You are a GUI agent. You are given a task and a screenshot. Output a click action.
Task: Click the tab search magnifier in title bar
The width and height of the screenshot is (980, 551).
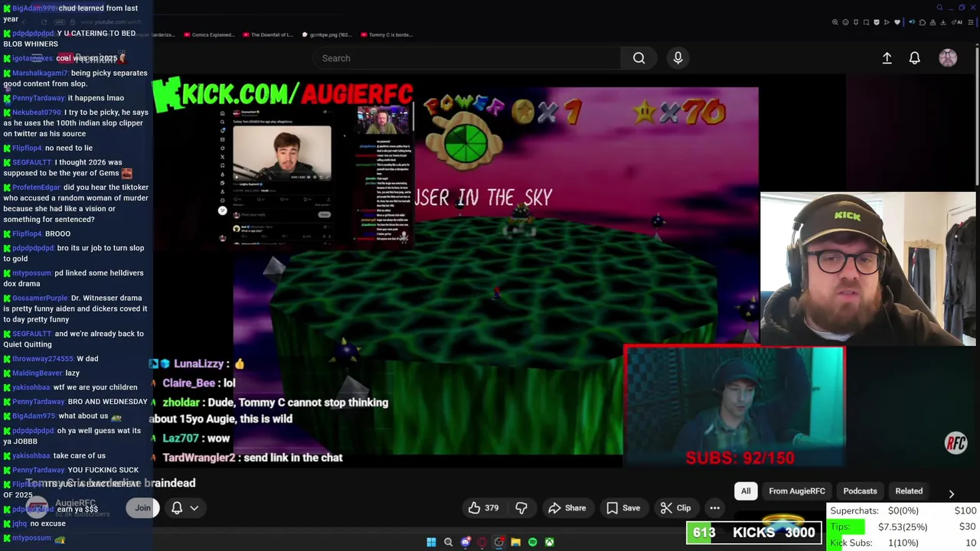[x=939, y=8]
